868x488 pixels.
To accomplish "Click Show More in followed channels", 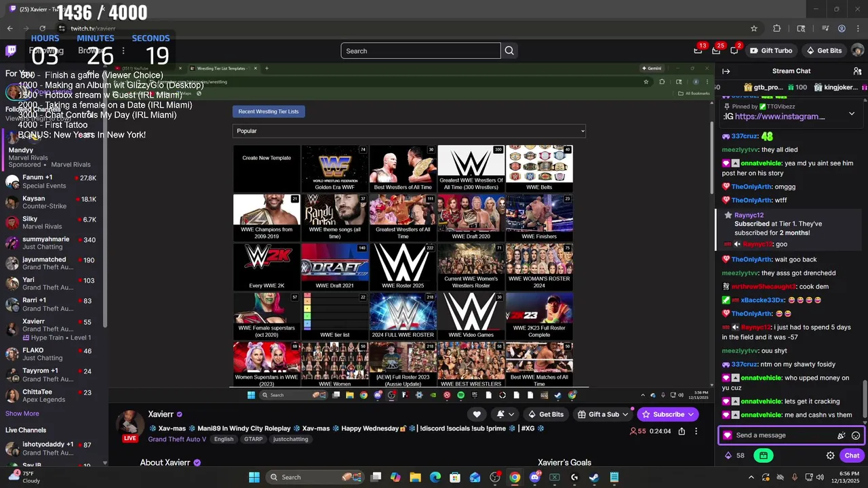I will click(x=22, y=413).
